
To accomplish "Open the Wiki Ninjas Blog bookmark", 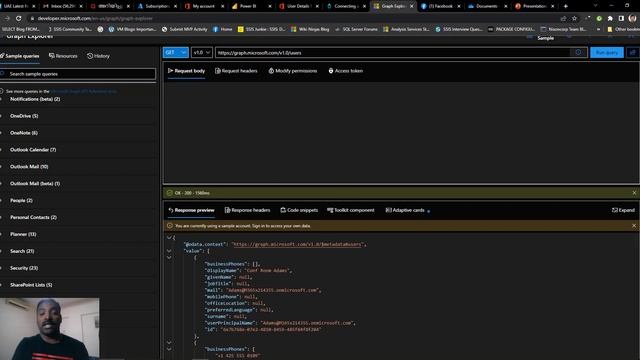I will [x=310, y=29].
